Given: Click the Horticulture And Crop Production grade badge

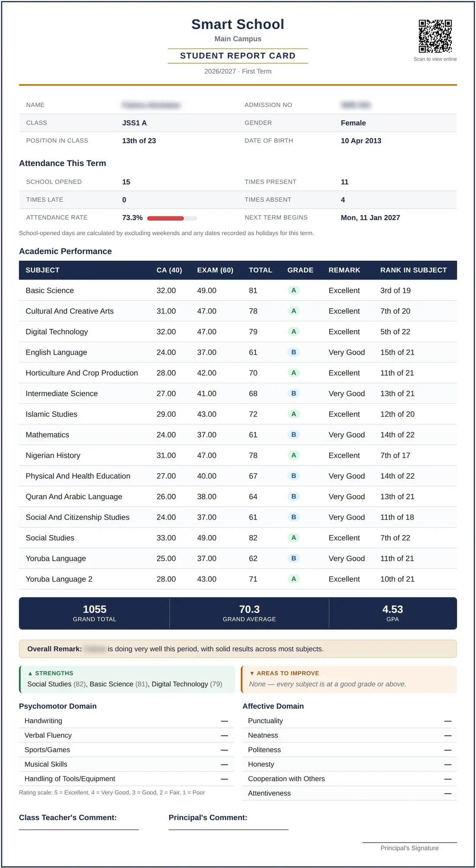Looking at the screenshot, I should (x=294, y=373).
